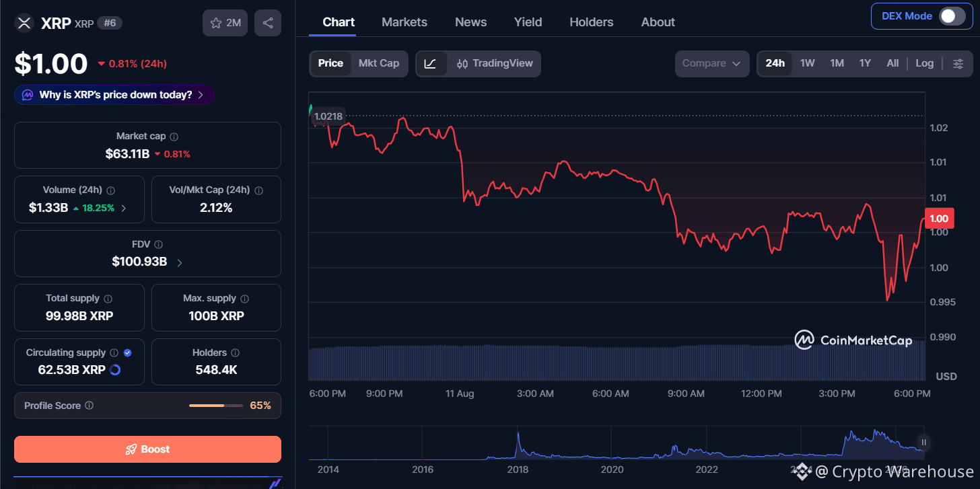Screen dimensions: 980x489
Task: Click the Max. supply info icon
Action: click(244, 299)
